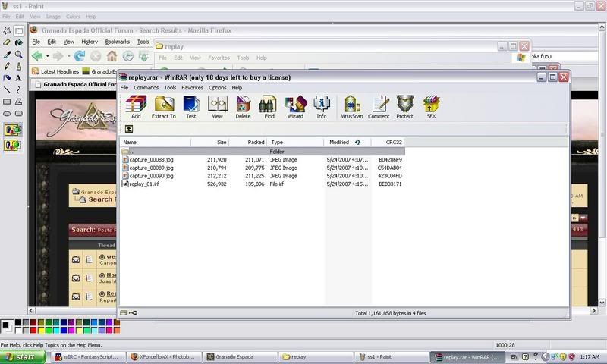
Task: Select the Text tool in Paint
Action: (x=18, y=78)
